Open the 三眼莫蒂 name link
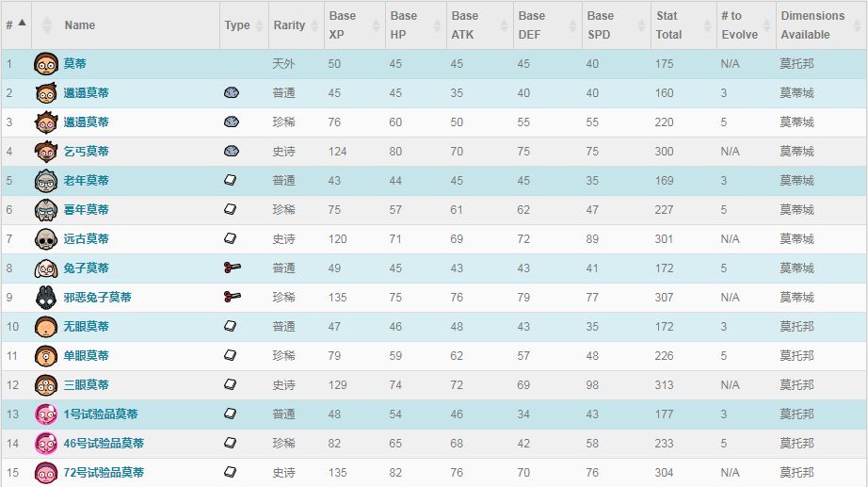The image size is (868, 487). click(86, 384)
